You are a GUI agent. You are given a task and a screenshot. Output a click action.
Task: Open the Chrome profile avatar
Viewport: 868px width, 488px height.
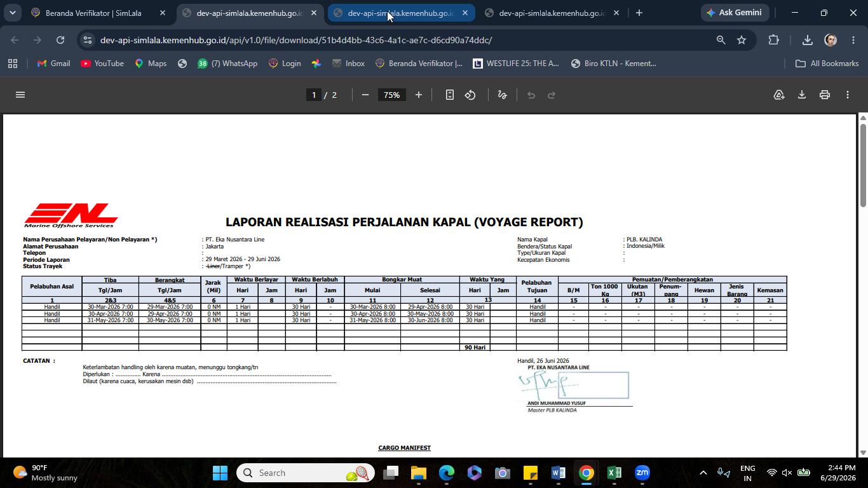pos(831,40)
